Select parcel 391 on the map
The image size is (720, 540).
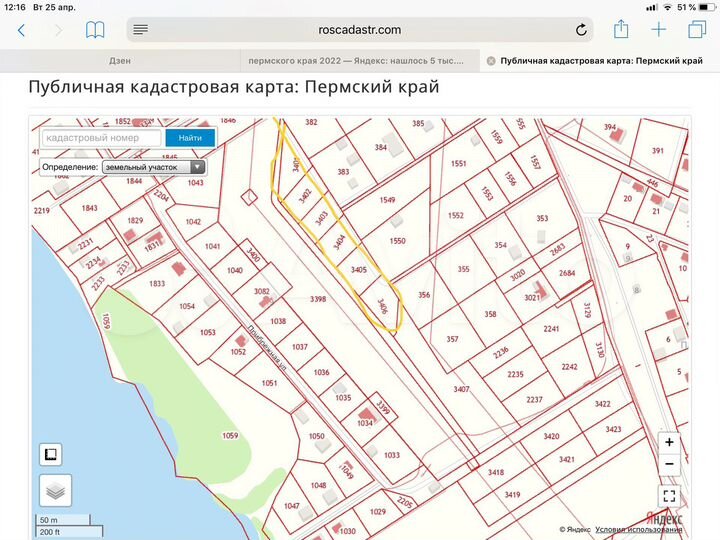pos(658,150)
